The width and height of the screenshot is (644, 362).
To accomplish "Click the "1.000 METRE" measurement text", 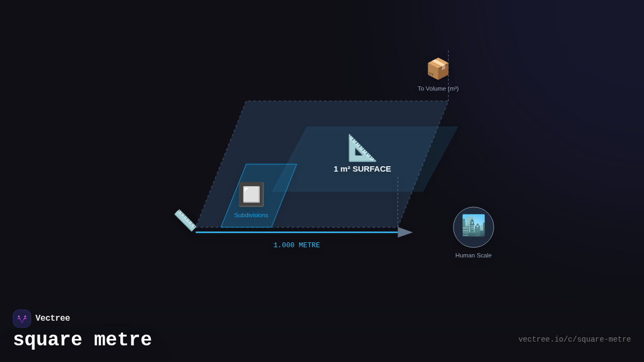I will [297, 245].
